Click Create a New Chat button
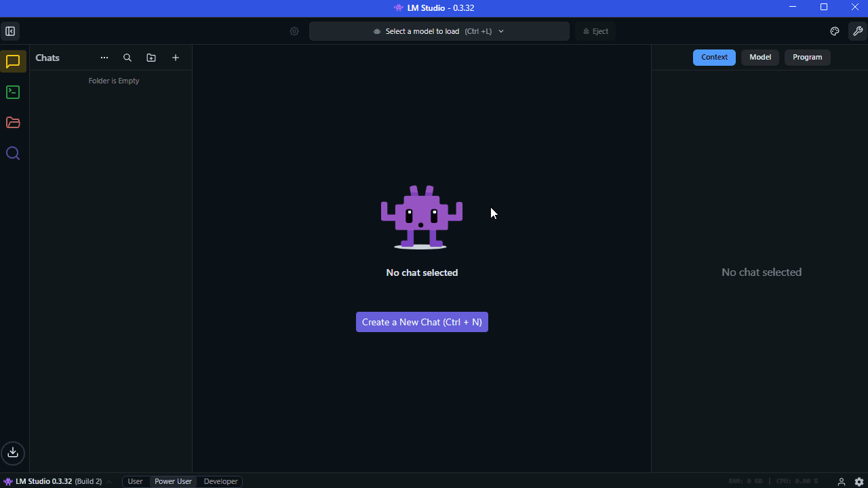This screenshot has width=868, height=488. (x=422, y=322)
